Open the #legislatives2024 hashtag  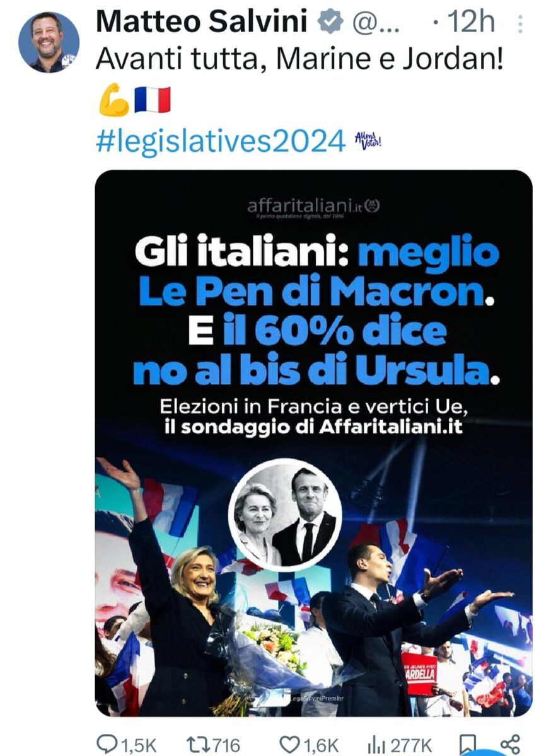(x=221, y=140)
